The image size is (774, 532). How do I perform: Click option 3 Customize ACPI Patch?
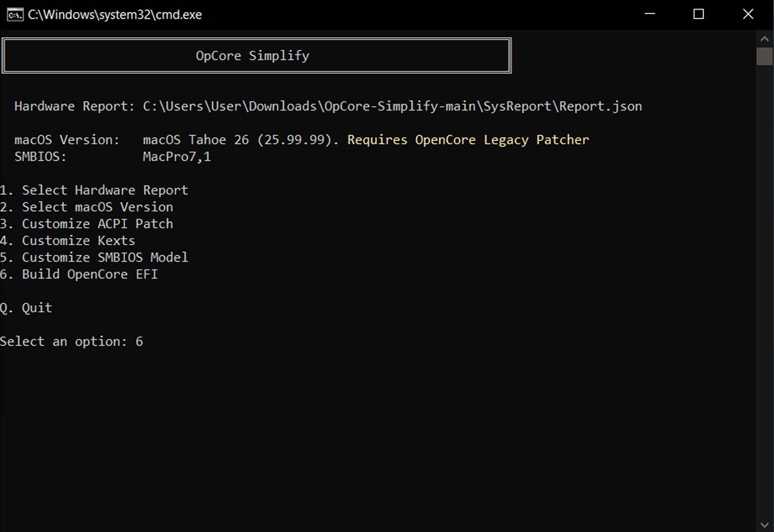(x=86, y=224)
